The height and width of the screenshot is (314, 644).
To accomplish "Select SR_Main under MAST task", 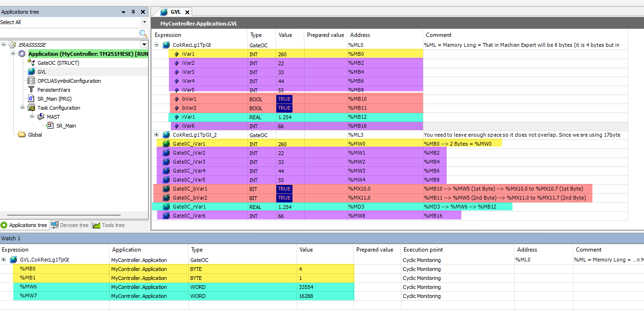I will pyautogui.click(x=66, y=126).
